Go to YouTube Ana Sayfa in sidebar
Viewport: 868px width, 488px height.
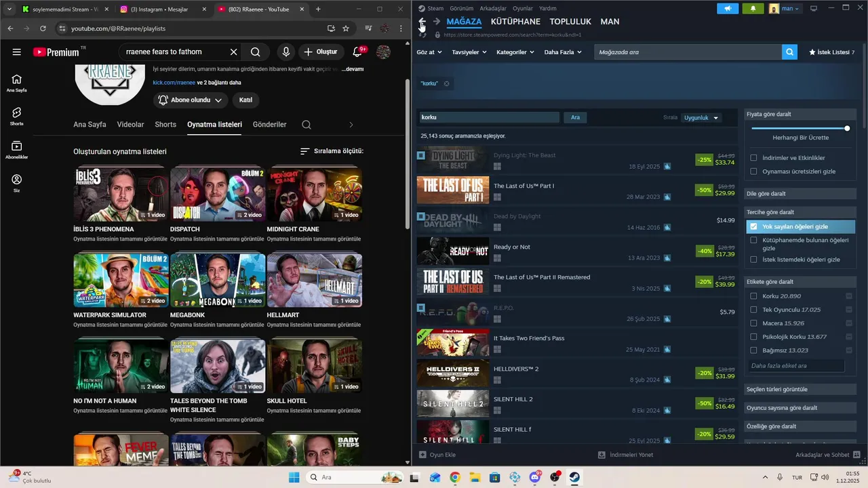pos(17,83)
